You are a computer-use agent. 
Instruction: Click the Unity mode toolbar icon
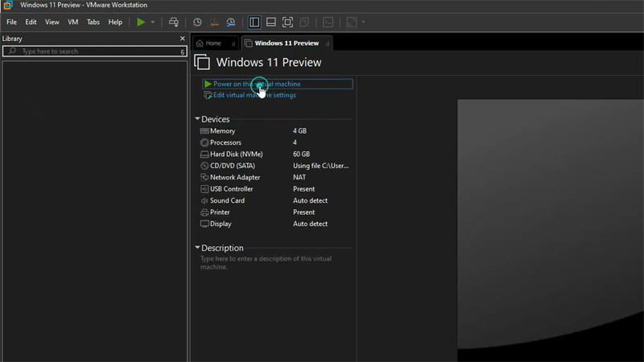tap(304, 23)
